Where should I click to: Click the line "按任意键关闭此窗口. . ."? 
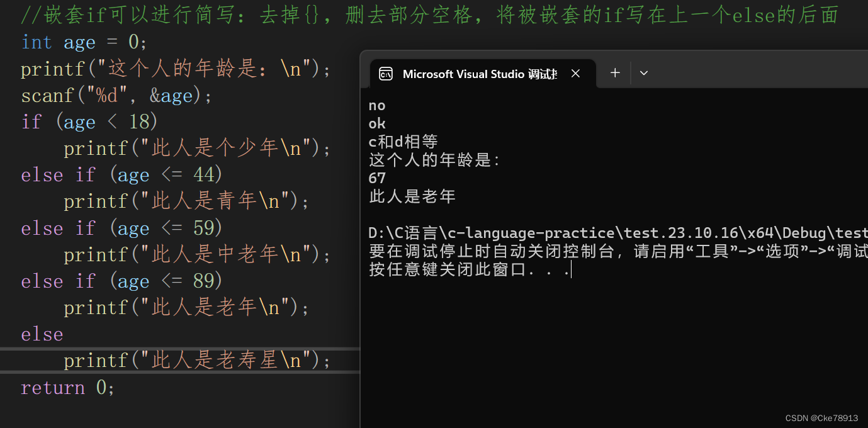(x=469, y=270)
